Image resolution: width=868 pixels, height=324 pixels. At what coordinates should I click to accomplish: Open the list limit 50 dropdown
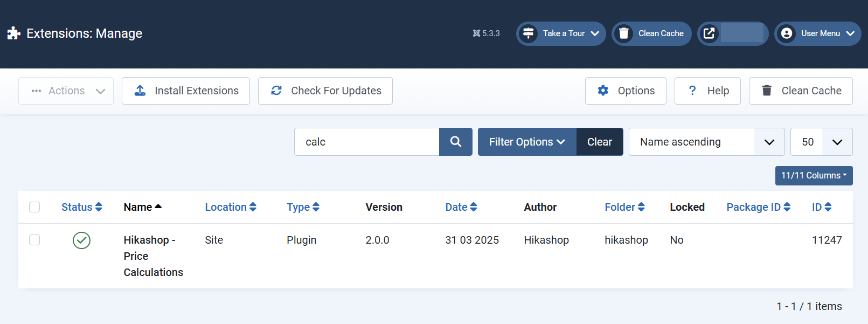pos(821,142)
